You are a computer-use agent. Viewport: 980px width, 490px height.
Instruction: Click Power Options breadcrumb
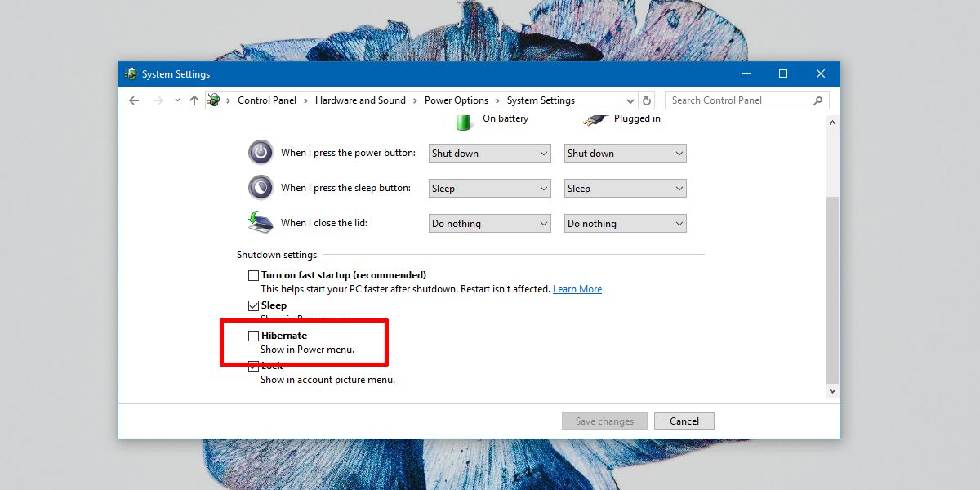click(x=457, y=100)
